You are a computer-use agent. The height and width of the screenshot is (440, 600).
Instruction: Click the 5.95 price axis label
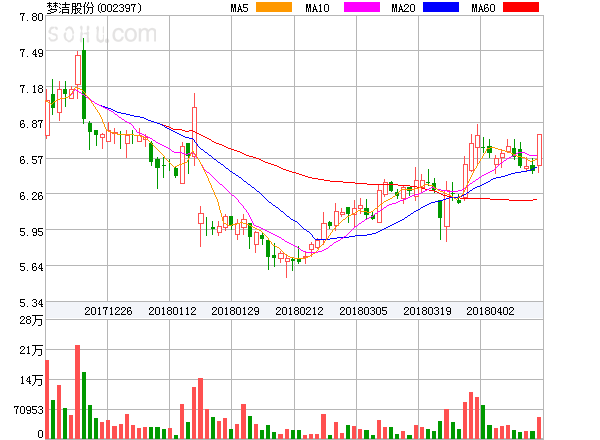tap(31, 232)
